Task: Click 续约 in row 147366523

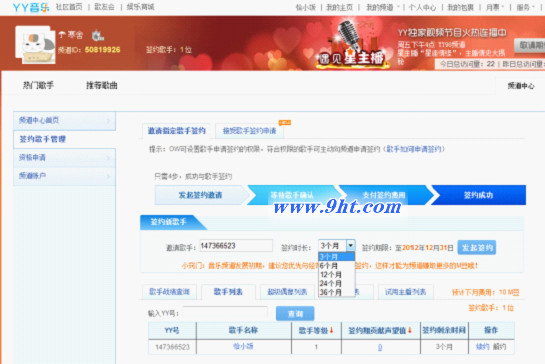Action: coord(482,347)
